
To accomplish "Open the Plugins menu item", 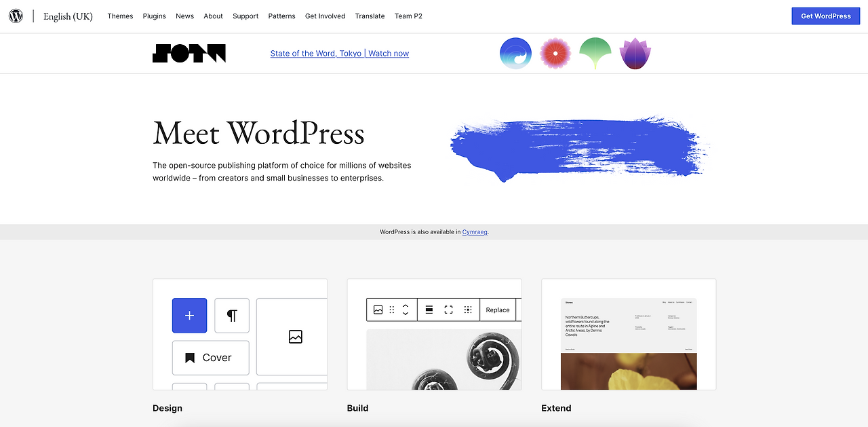I will click(x=155, y=16).
